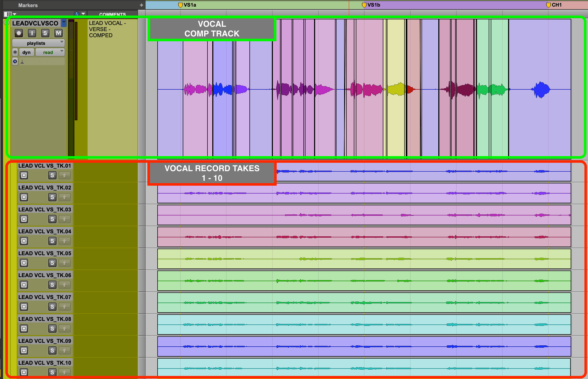Click the Elastic Audio plug-in selector icon
Image resolution: width=588 pixels, height=379 pixels.
click(22, 62)
